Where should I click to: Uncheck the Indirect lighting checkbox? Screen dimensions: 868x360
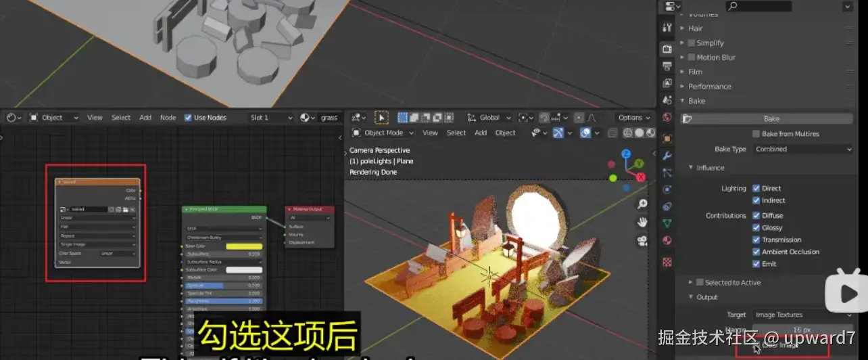(756, 200)
